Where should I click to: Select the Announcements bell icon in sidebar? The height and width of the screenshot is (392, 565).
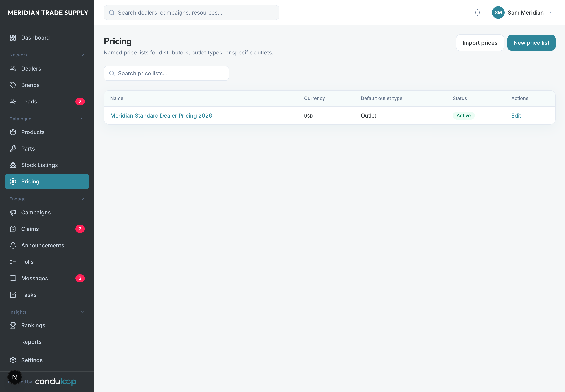(x=13, y=245)
